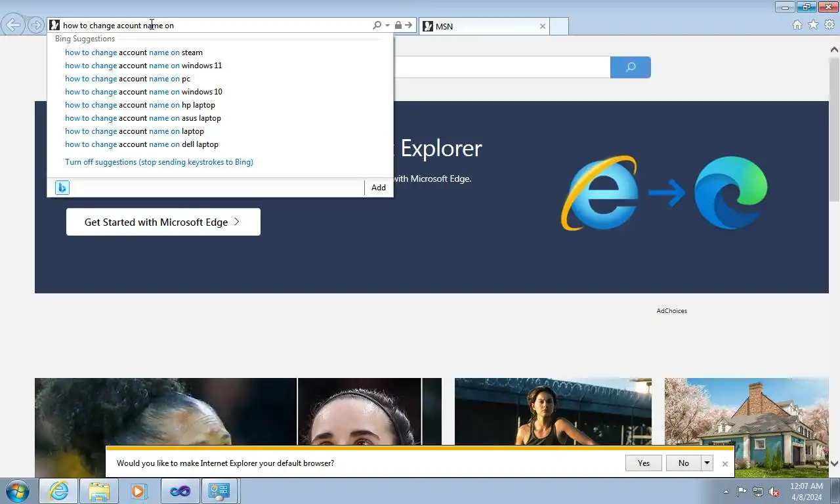Click Internet Explorer taskbar icon
Viewport: 840px width, 504px height.
tap(58, 491)
